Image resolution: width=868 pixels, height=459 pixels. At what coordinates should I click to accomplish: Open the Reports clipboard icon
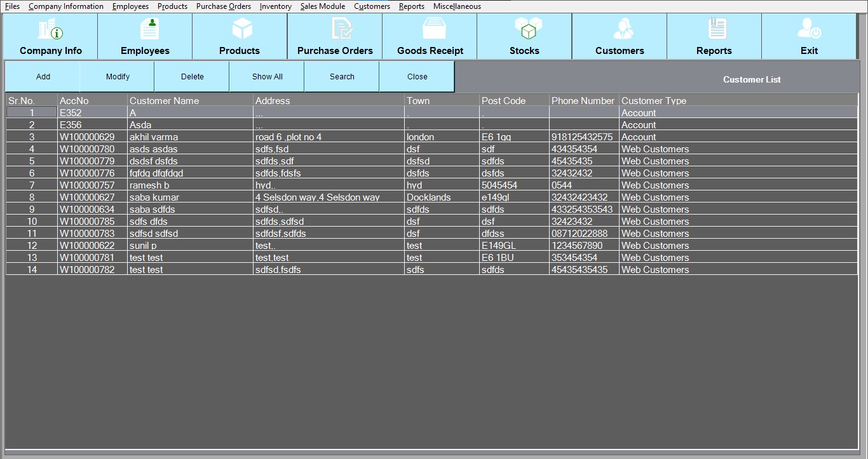tap(714, 30)
